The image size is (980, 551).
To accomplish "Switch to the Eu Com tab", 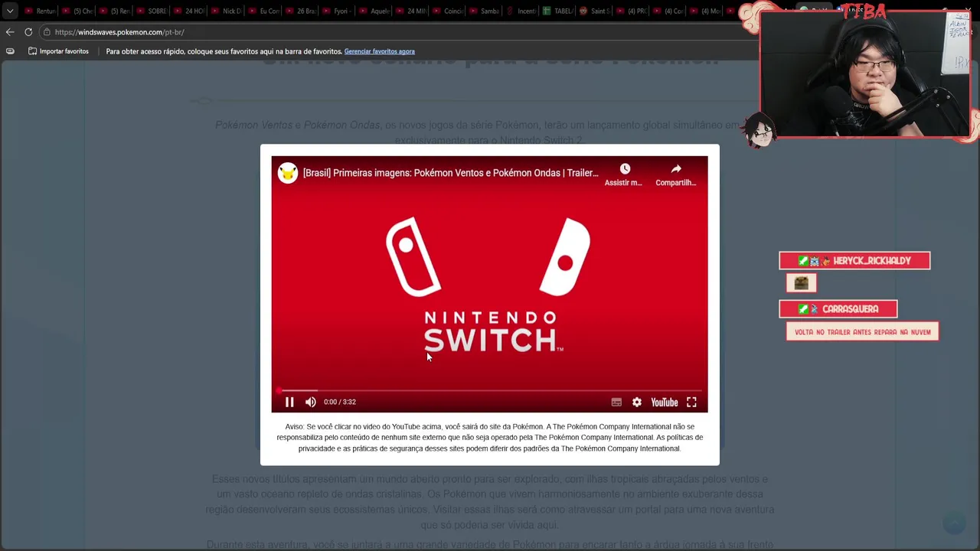I will point(263,11).
